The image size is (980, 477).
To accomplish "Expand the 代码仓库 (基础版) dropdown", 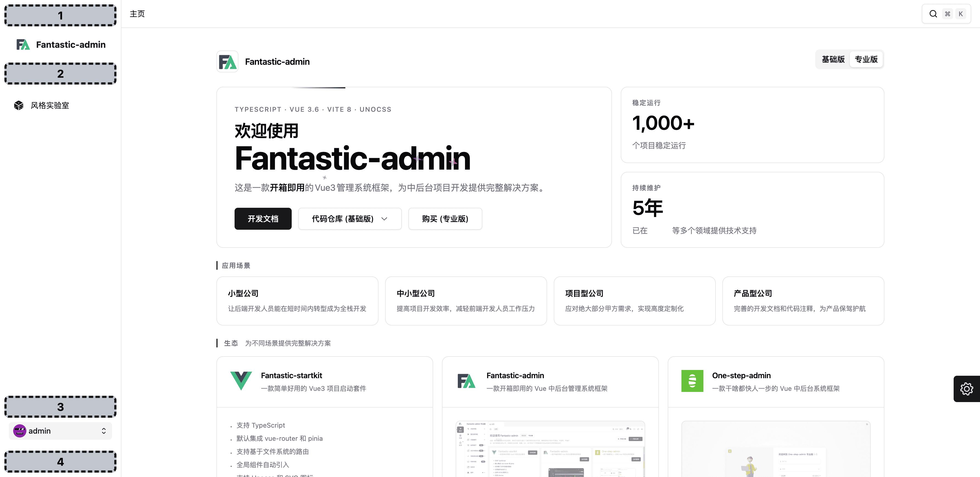I will [350, 218].
